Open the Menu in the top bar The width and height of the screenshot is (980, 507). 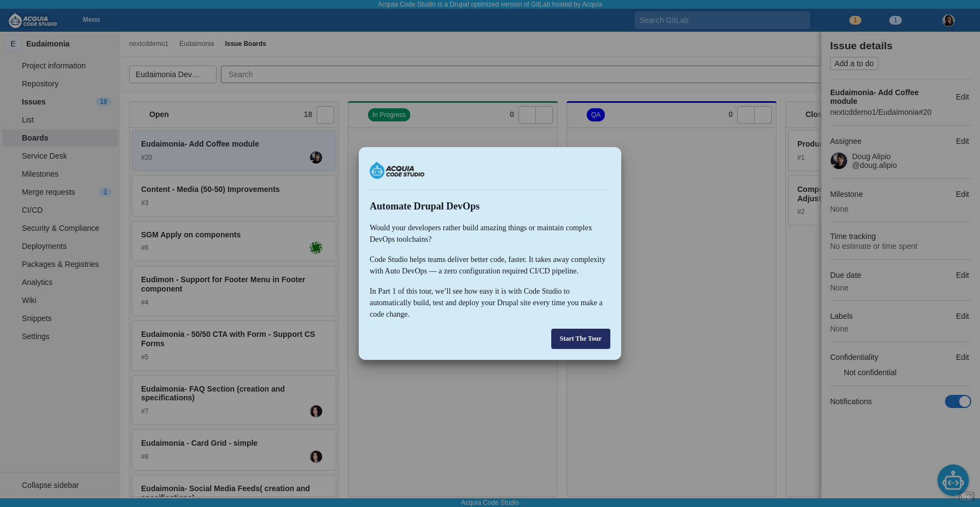click(91, 20)
